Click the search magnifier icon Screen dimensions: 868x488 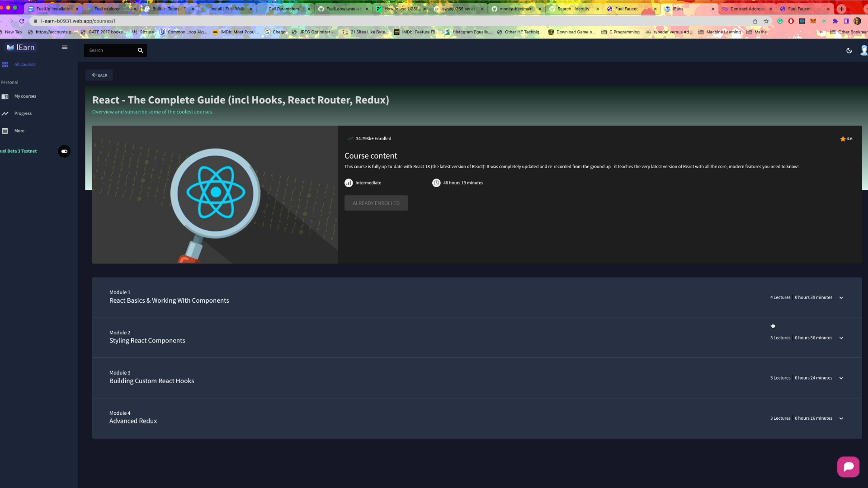[141, 51]
